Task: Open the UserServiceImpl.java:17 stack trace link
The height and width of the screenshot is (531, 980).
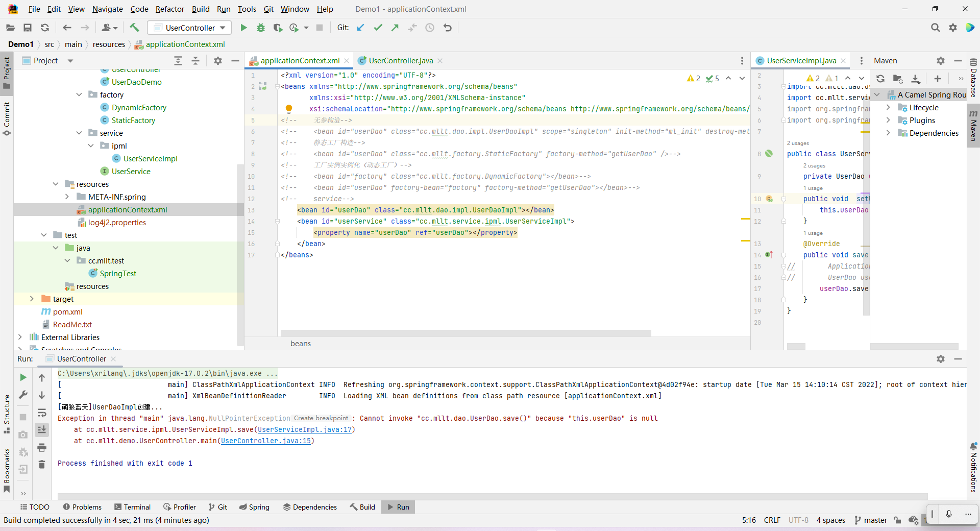Action: point(304,430)
